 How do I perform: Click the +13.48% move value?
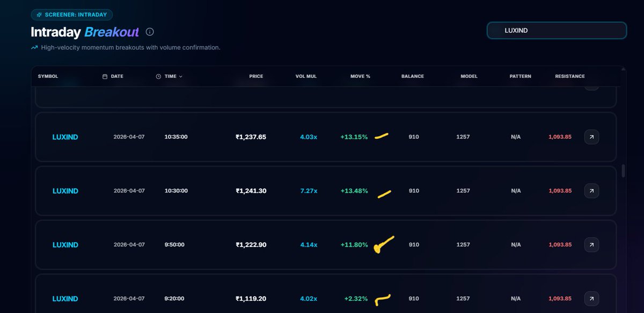click(354, 191)
